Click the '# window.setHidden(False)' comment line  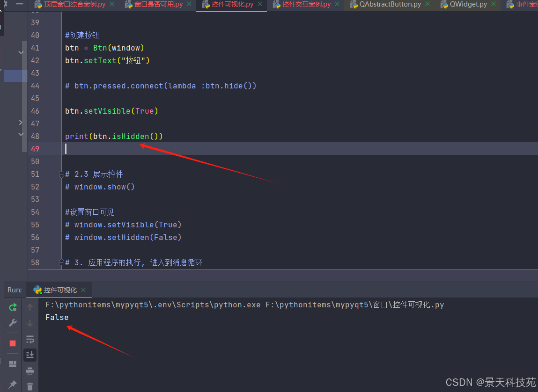tap(123, 238)
